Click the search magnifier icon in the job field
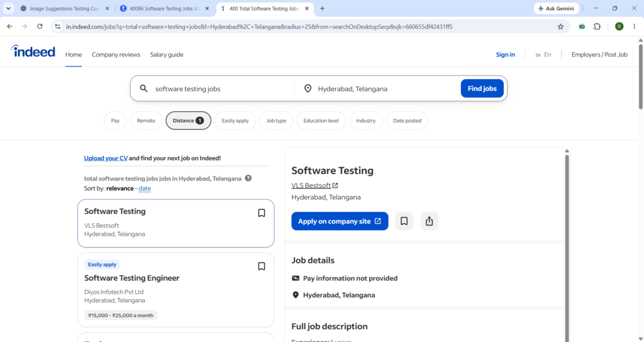 point(143,89)
